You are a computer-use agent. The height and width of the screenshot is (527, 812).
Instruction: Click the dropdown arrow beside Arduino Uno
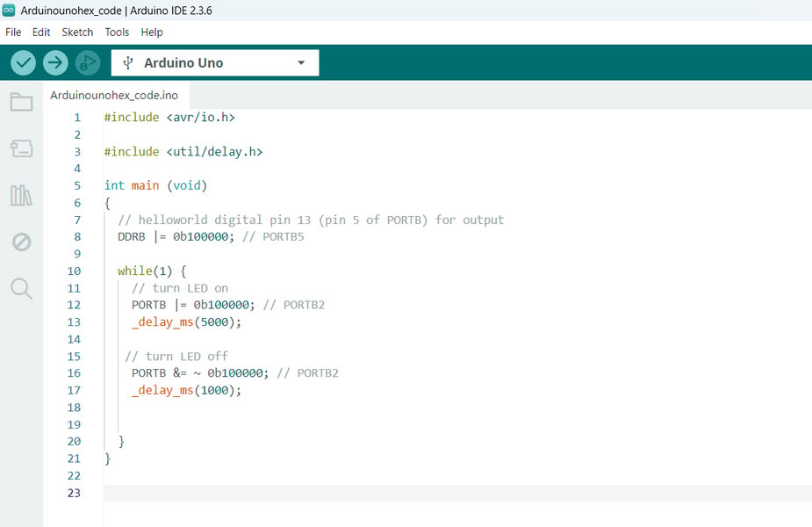pyautogui.click(x=301, y=63)
